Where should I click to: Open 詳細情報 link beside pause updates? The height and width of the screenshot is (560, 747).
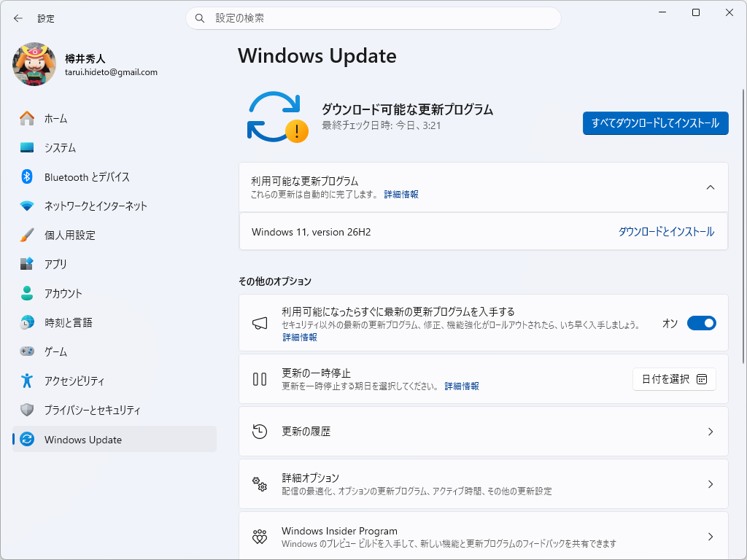[x=462, y=386]
